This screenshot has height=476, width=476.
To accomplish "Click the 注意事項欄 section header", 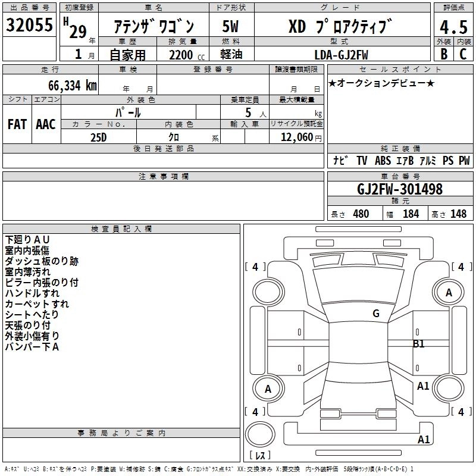I will pos(163,176).
